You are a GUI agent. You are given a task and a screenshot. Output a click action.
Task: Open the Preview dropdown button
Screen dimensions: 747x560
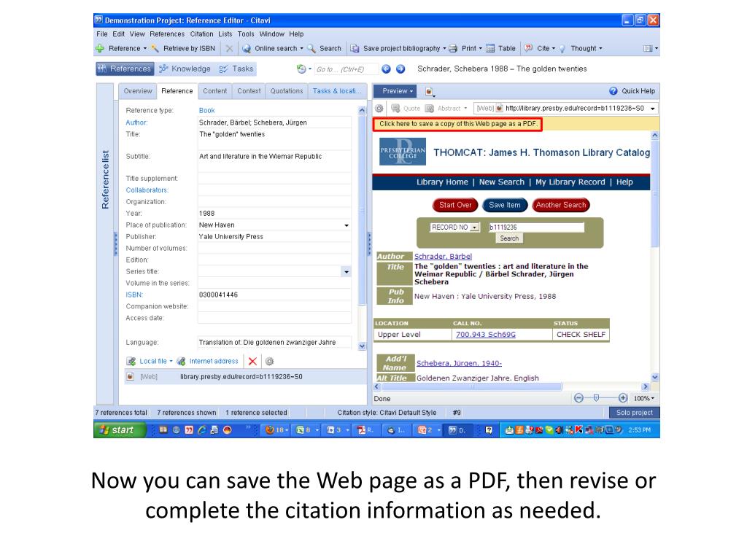(395, 91)
